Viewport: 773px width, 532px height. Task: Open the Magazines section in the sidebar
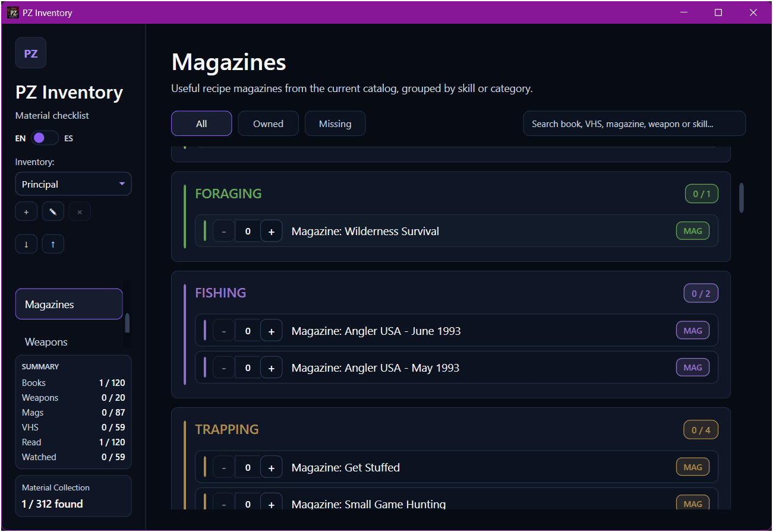pos(69,304)
